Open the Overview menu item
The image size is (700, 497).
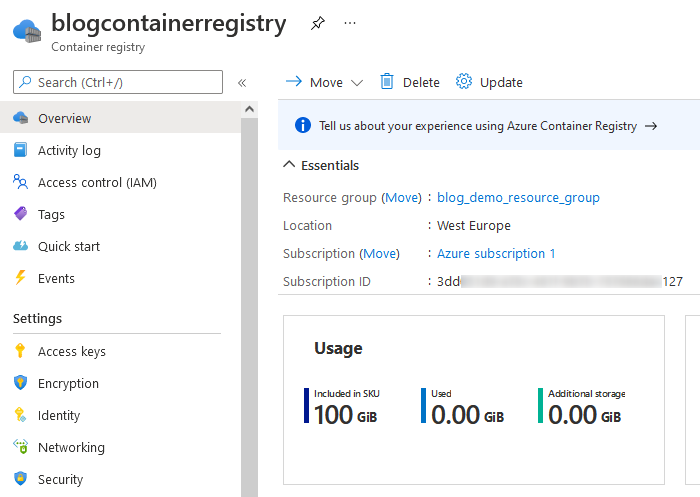pyautogui.click(x=121, y=118)
